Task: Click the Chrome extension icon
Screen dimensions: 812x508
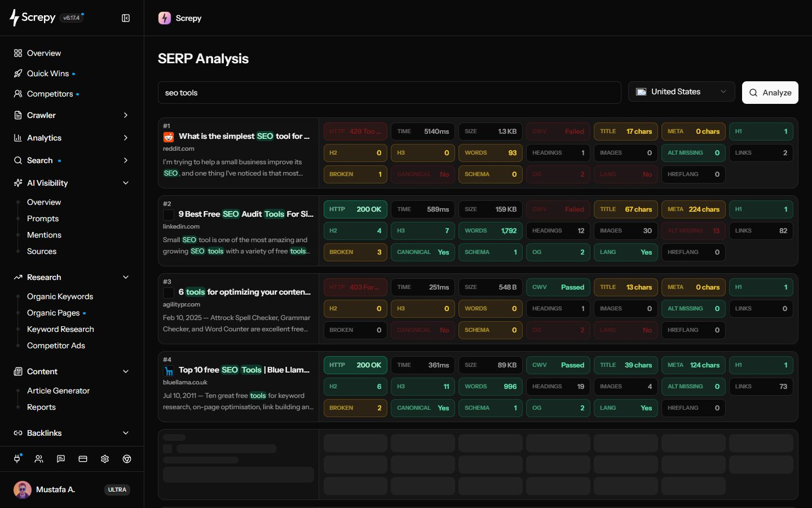Action: pyautogui.click(x=127, y=459)
